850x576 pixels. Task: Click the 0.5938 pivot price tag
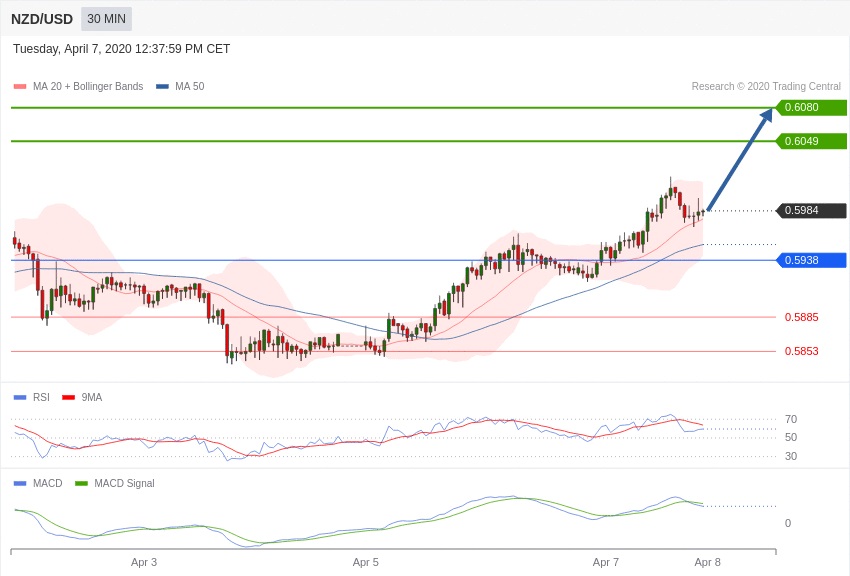[811, 260]
